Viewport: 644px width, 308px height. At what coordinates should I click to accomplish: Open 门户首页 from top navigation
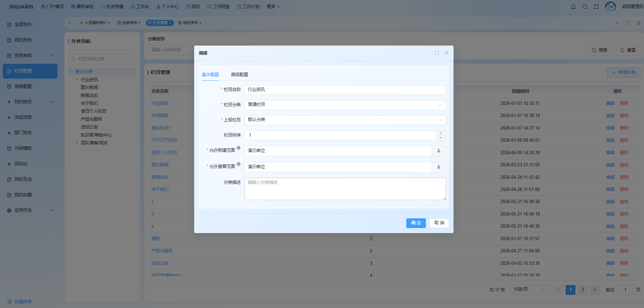[52, 7]
